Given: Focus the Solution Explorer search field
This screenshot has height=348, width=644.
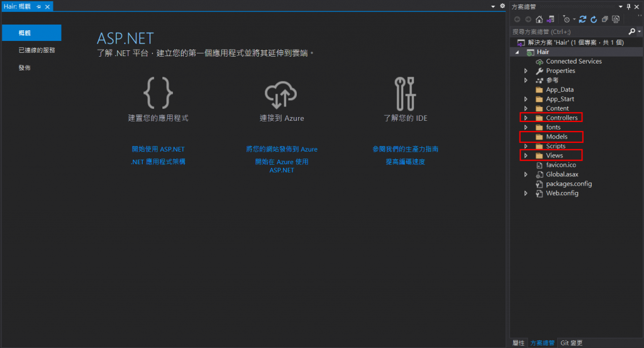Looking at the screenshot, I should [x=569, y=31].
